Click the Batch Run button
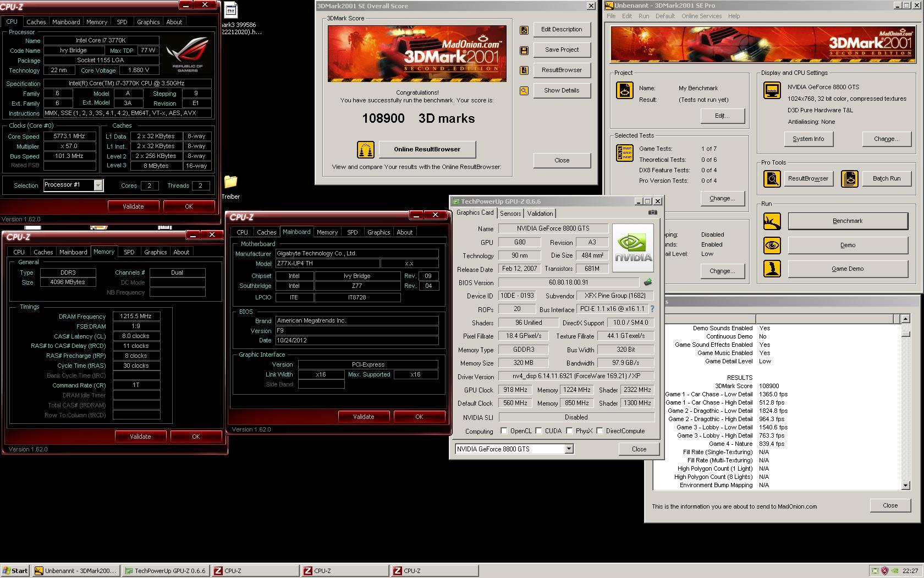Viewport: 924px width, 578px height. (x=887, y=178)
